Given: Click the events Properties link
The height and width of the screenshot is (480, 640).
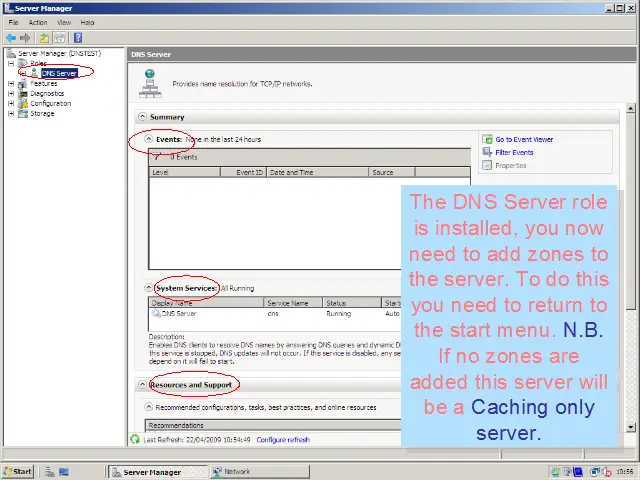Looking at the screenshot, I should click(511, 166).
